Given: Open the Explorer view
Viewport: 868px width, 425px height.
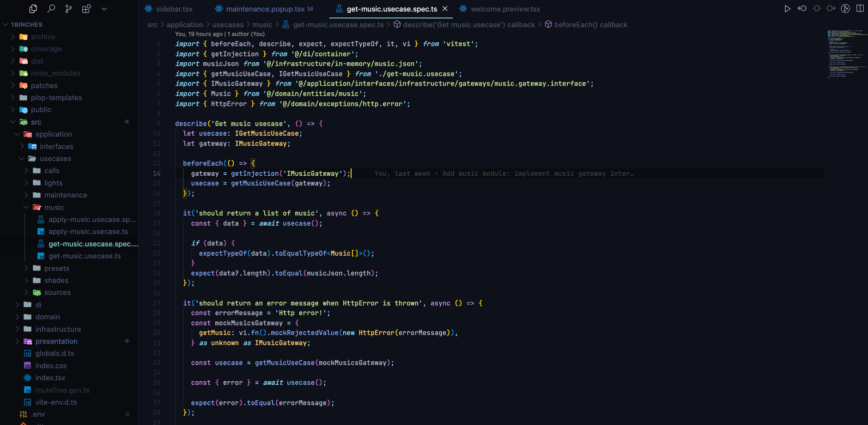Looking at the screenshot, I should point(33,8).
